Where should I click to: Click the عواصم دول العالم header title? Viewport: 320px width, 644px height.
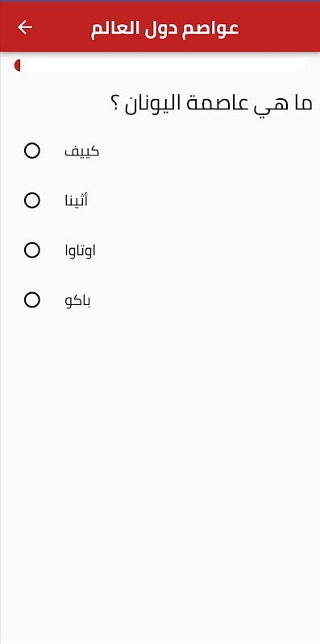point(165,29)
